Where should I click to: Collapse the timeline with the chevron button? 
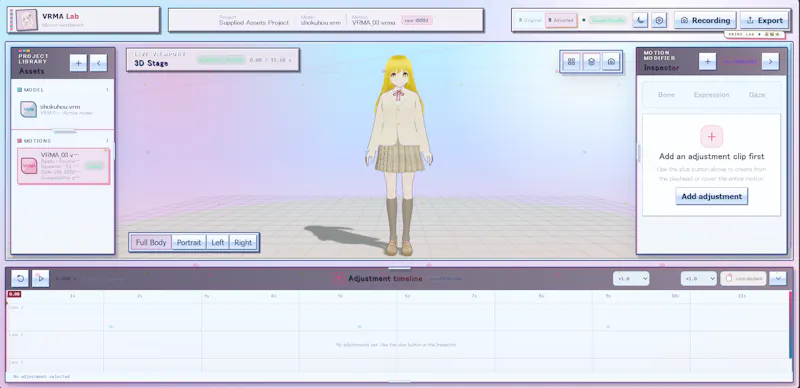pyautogui.click(x=778, y=279)
